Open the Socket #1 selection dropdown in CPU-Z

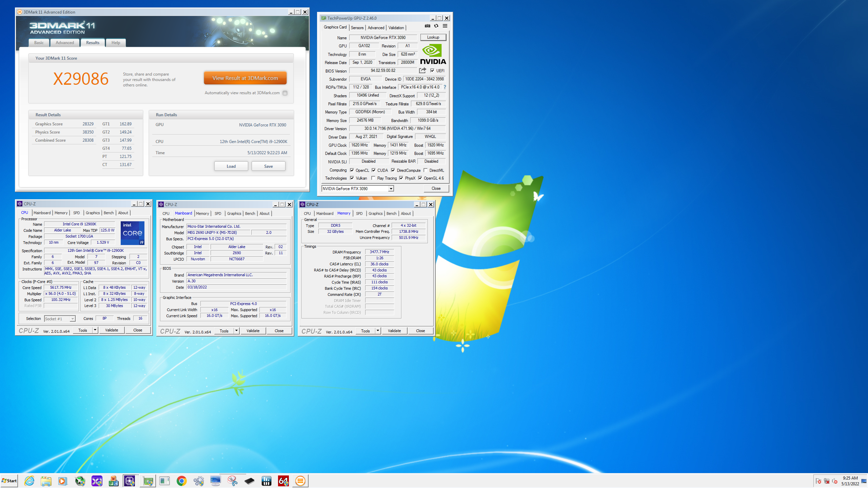60,319
